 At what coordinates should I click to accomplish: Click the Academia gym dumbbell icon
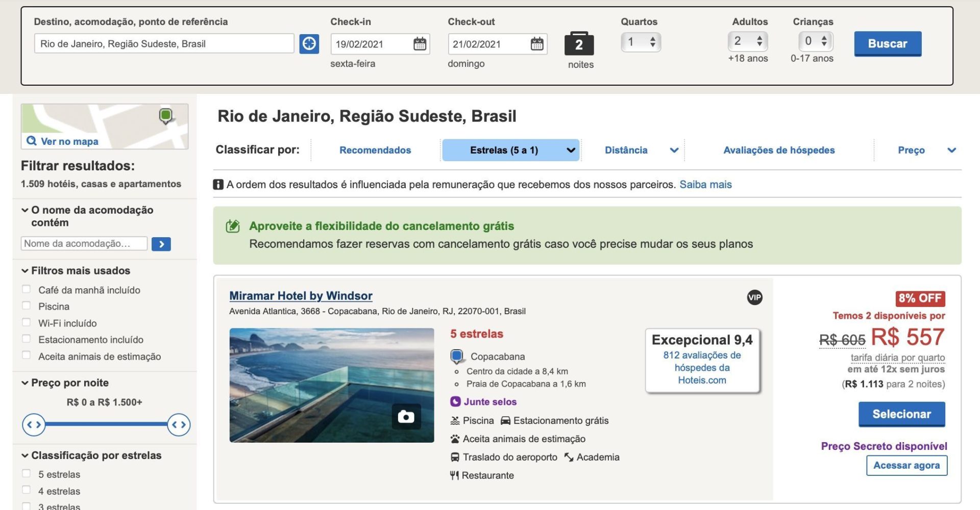[x=569, y=457]
